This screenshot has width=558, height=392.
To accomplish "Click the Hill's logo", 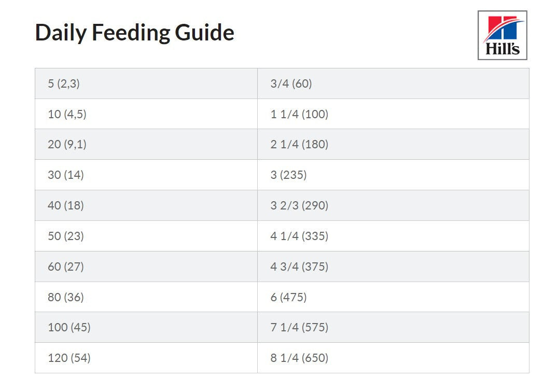I will tap(502, 35).
